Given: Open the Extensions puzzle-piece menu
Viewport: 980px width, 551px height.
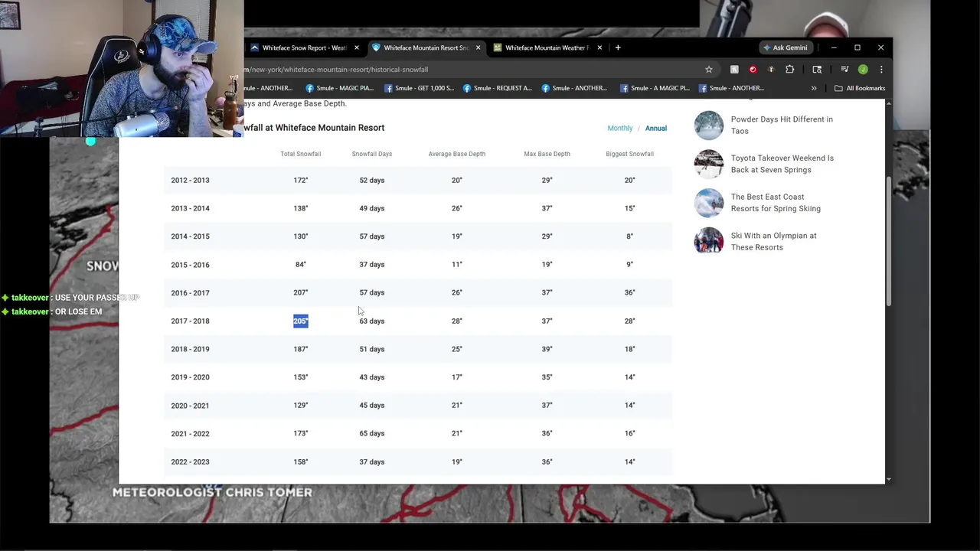Looking at the screenshot, I should (x=790, y=69).
